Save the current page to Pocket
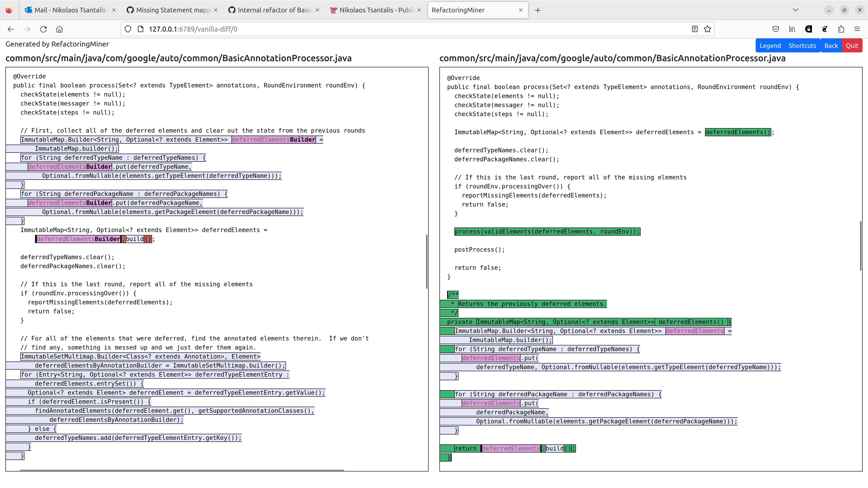 coord(776,29)
